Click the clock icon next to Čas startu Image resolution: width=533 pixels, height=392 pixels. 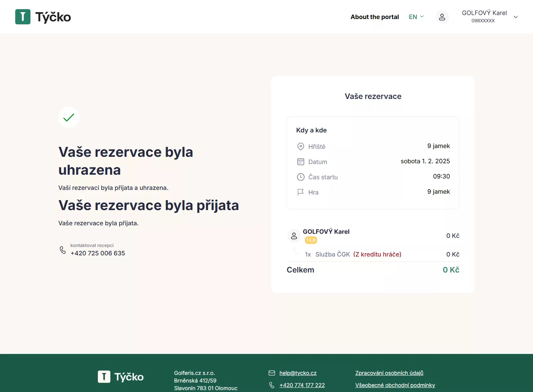[x=301, y=177]
